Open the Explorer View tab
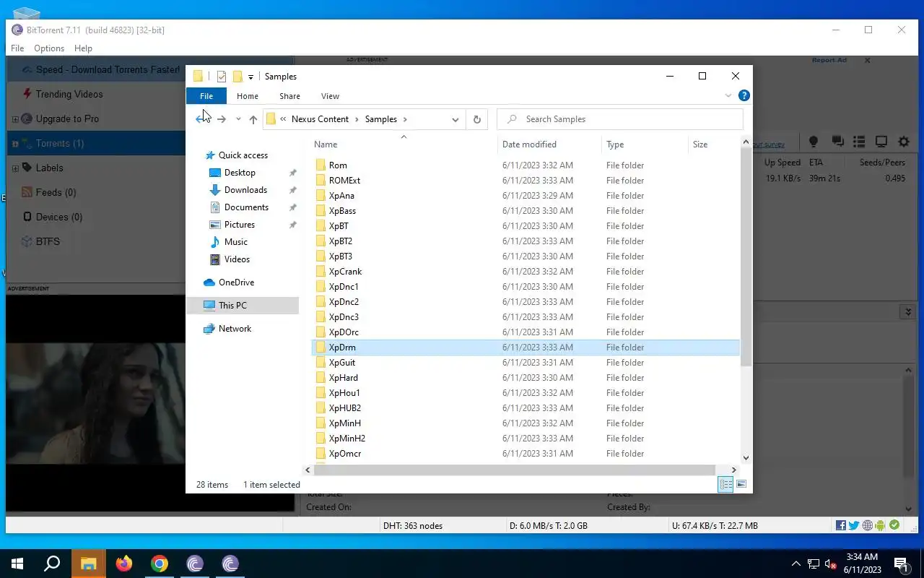Screen dimensions: 924x578 pyautogui.click(x=330, y=95)
